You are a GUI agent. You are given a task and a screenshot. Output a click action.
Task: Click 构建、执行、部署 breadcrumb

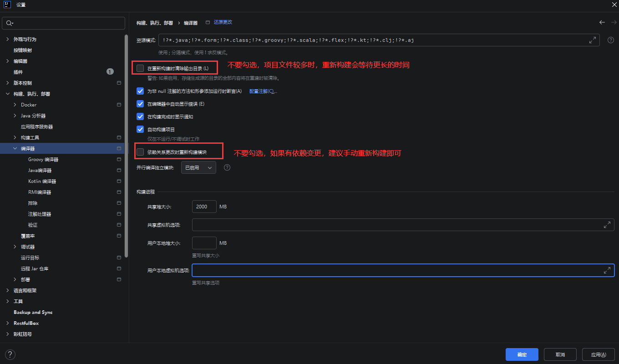[x=155, y=22]
